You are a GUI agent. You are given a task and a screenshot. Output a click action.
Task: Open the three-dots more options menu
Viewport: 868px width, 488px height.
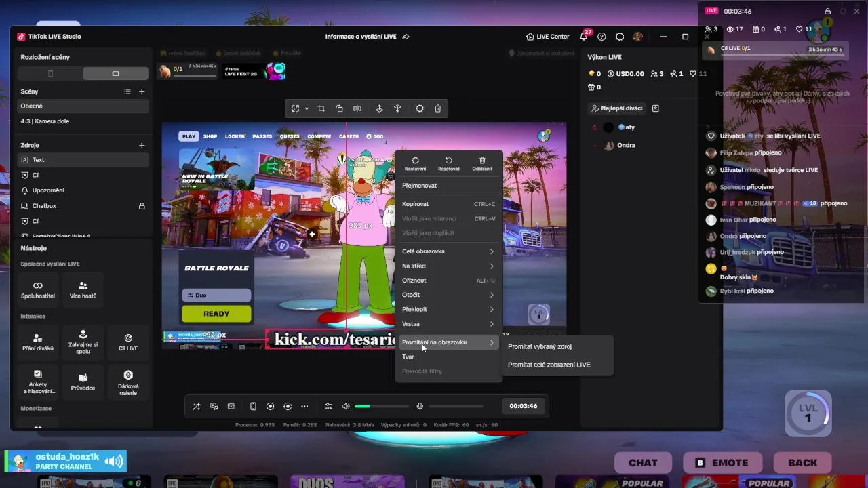(x=304, y=406)
